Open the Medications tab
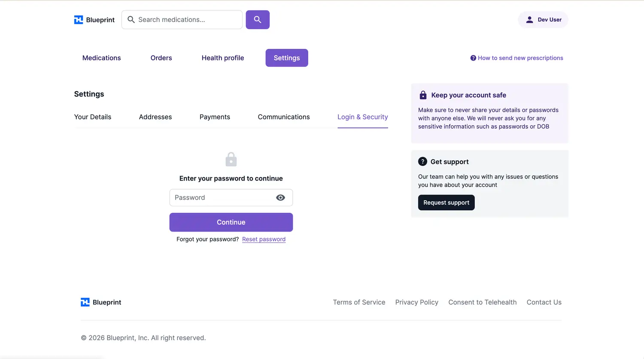 [x=101, y=58]
